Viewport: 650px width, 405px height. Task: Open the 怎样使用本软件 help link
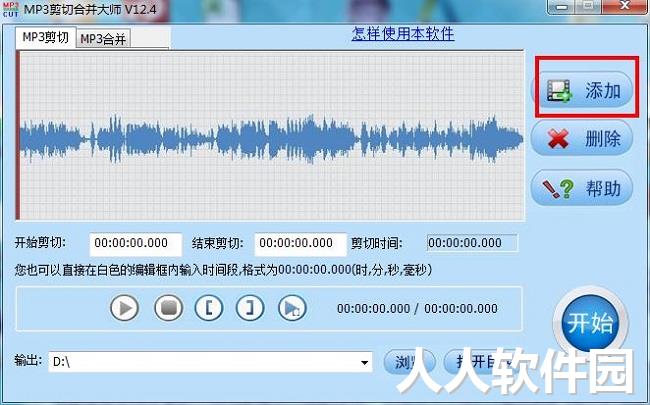[403, 34]
